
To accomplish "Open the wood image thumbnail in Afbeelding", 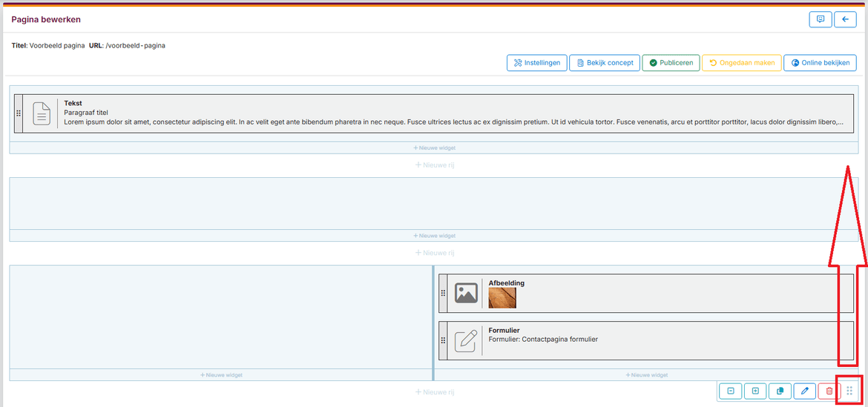I will [x=503, y=298].
